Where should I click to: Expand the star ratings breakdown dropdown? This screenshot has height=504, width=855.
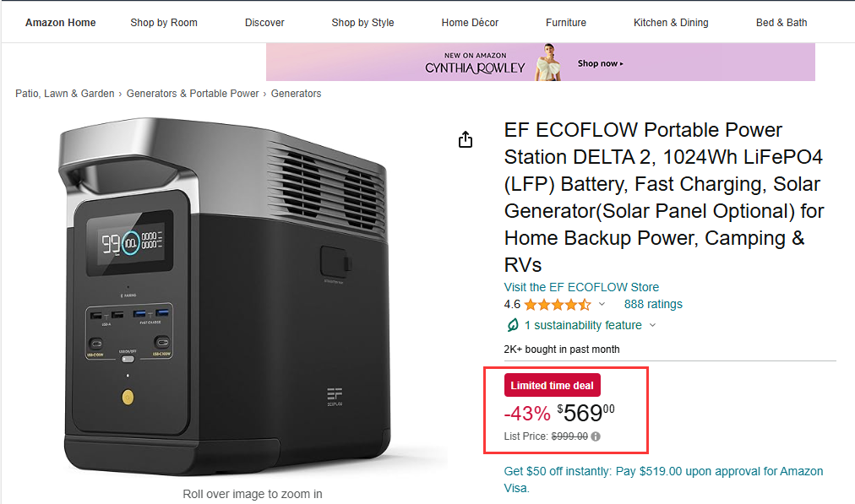tap(601, 304)
